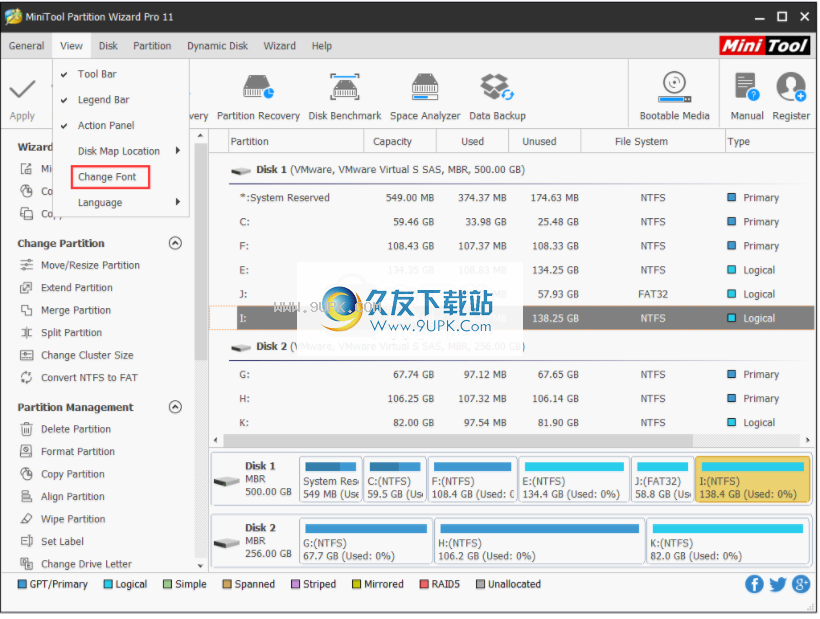Collapse the Partition Management section
820x619 pixels.
tap(175, 407)
